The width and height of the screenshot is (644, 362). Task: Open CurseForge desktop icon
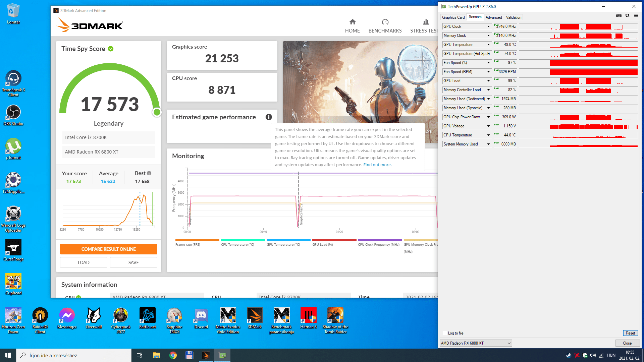[13, 250]
